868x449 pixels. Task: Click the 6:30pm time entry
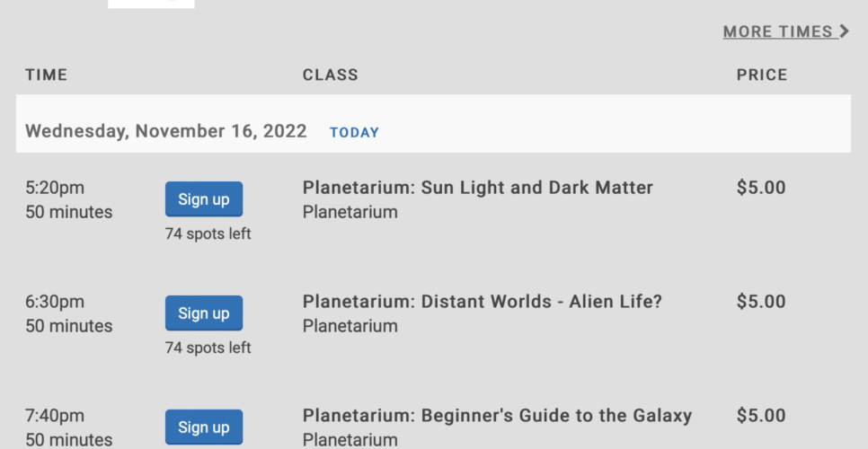point(55,302)
